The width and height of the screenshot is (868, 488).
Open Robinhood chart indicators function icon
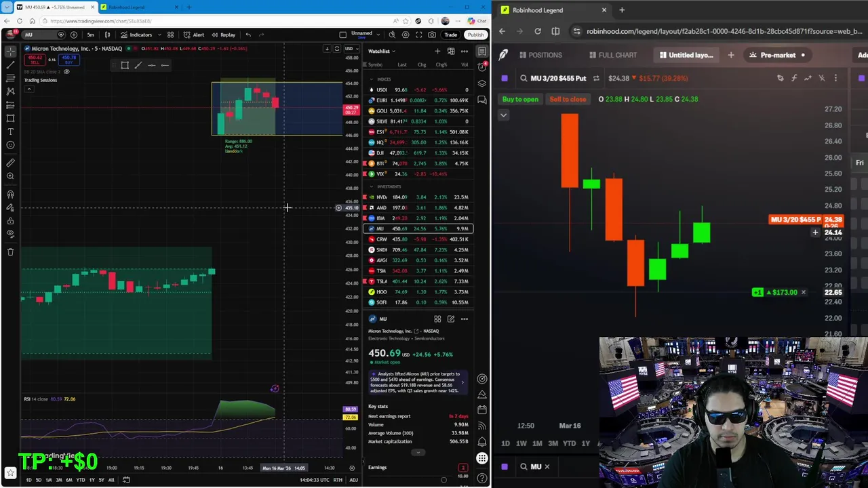pyautogui.click(x=794, y=78)
